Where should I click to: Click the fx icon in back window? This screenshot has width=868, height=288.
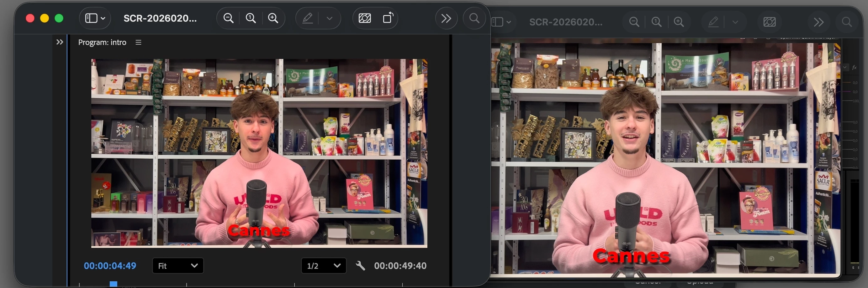tap(855, 68)
